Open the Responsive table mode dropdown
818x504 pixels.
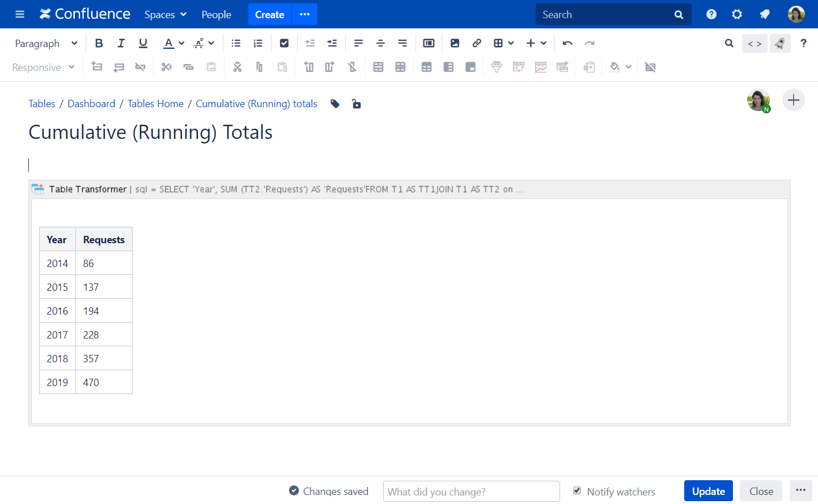43,67
